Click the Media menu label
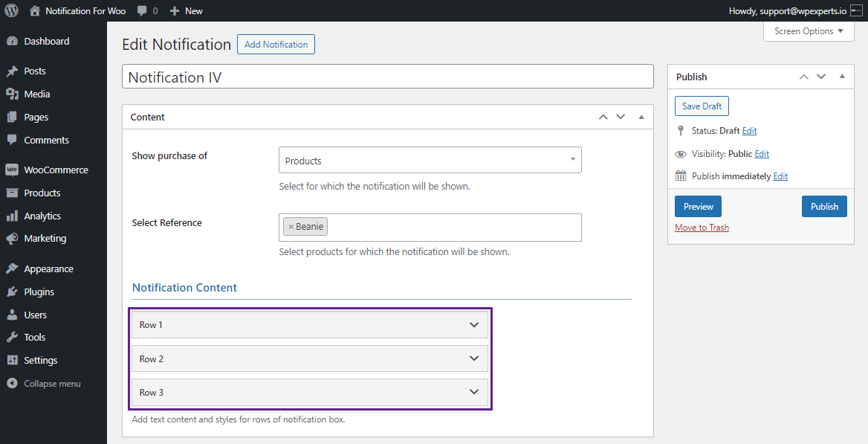 (37, 94)
